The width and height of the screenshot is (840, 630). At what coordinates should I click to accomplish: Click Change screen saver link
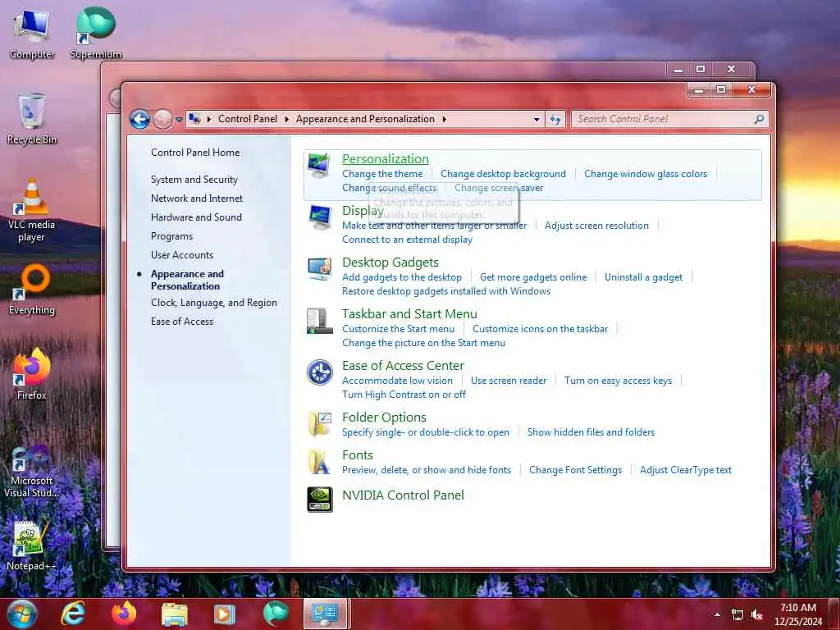tap(499, 188)
